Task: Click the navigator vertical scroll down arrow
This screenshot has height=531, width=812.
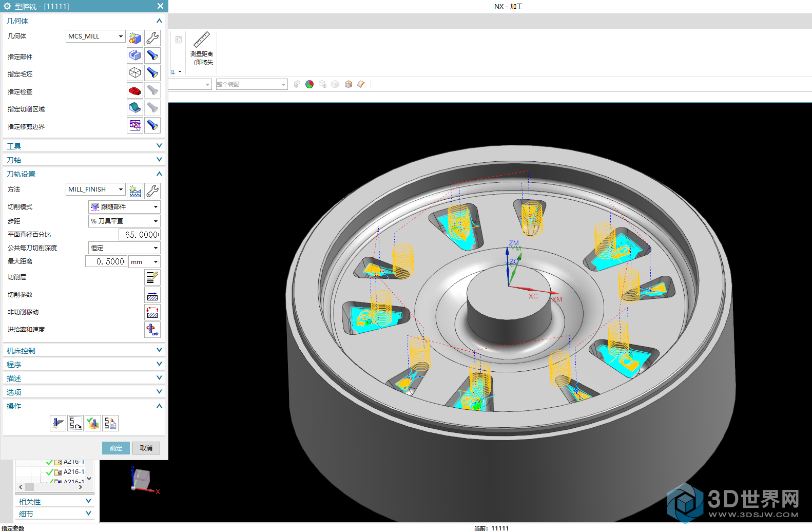Action: (89, 479)
